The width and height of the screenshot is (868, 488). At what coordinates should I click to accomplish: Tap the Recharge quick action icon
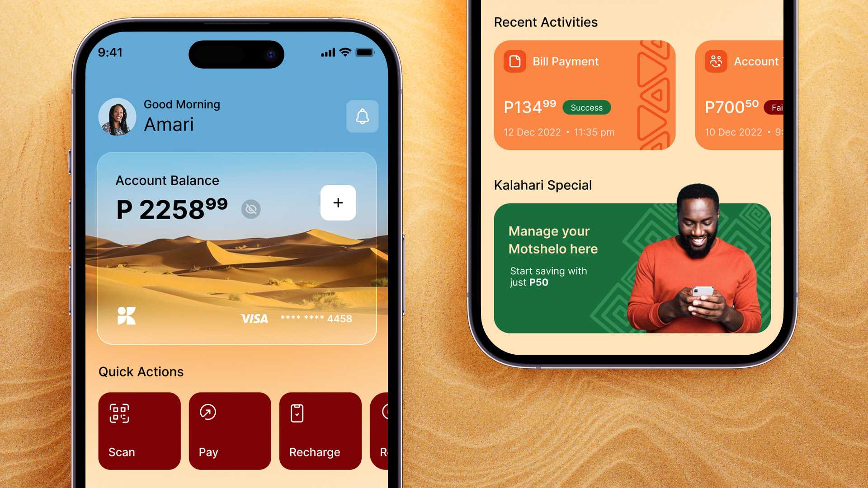297,413
